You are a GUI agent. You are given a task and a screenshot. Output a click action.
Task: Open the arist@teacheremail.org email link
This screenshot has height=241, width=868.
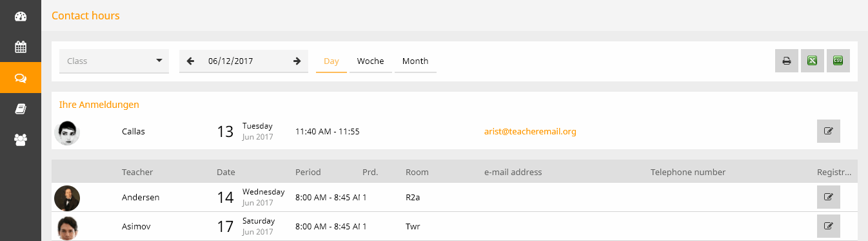(530, 131)
